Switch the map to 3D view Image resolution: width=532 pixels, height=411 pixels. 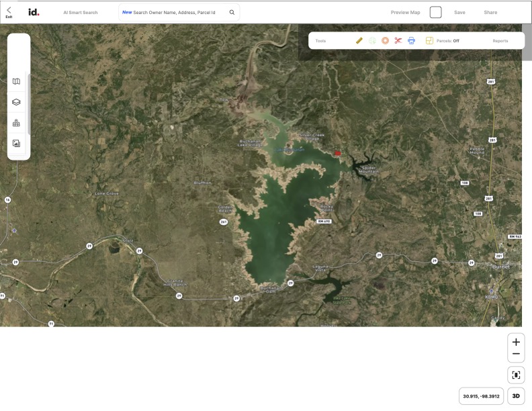(516, 396)
